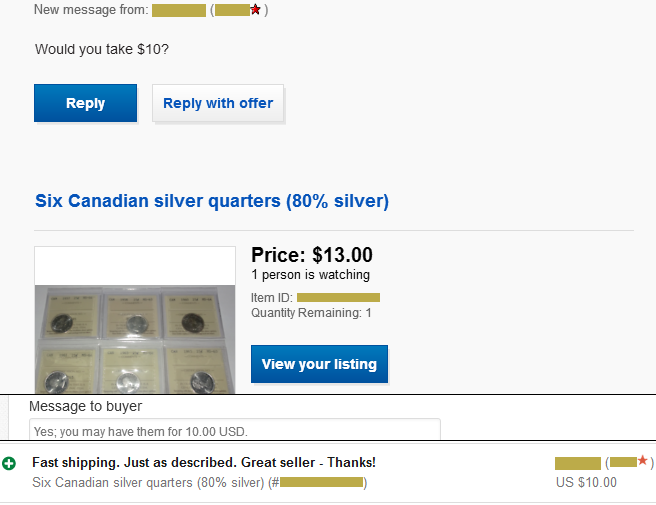
Task: Click the US $10.00 amount in feedback row
Action: pyautogui.click(x=586, y=482)
